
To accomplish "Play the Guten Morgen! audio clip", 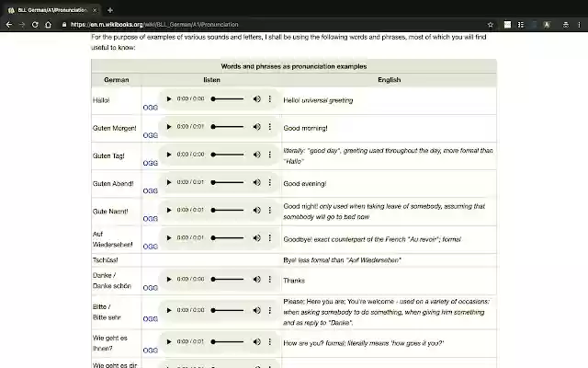I will pos(169,127).
